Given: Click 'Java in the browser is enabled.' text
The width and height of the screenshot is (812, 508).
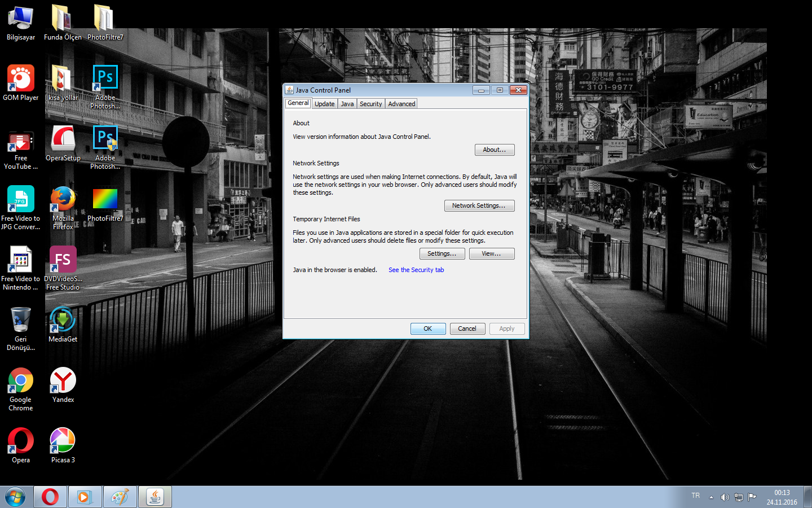Looking at the screenshot, I should click(x=335, y=270).
